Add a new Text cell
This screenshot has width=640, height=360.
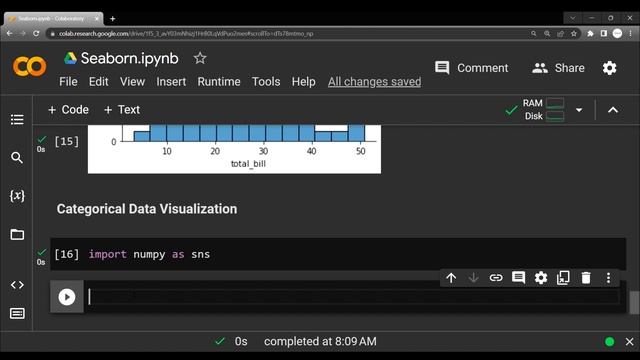coord(122,110)
